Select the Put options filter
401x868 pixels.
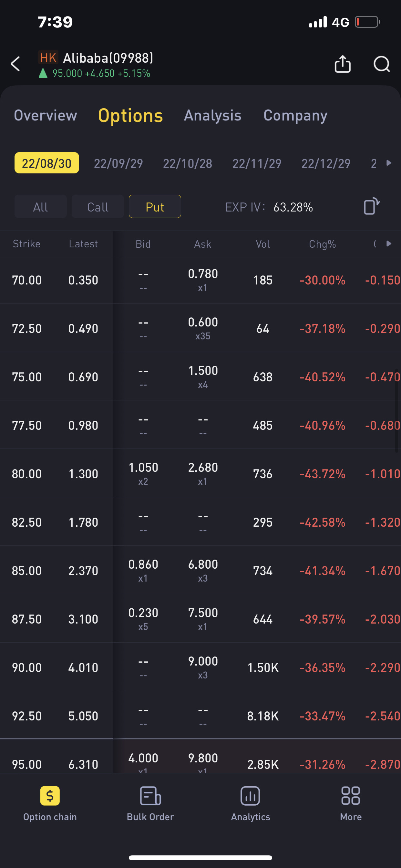(155, 207)
